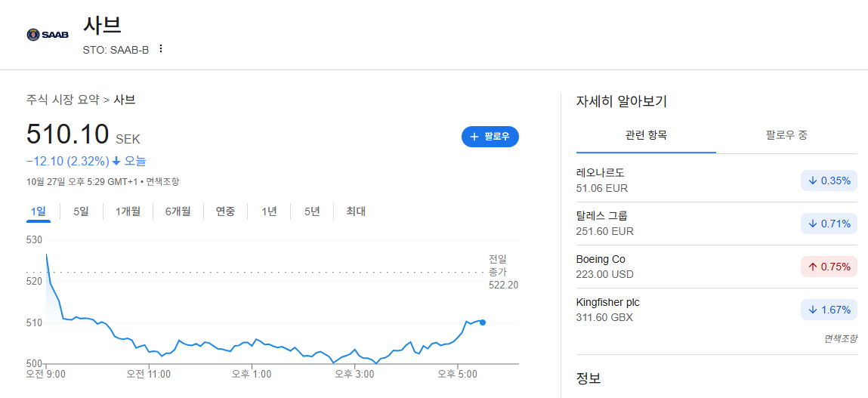This screenshot has height=398, width=868.
Task: Open the 면책조항 link under the price
Action: [162, 181]
